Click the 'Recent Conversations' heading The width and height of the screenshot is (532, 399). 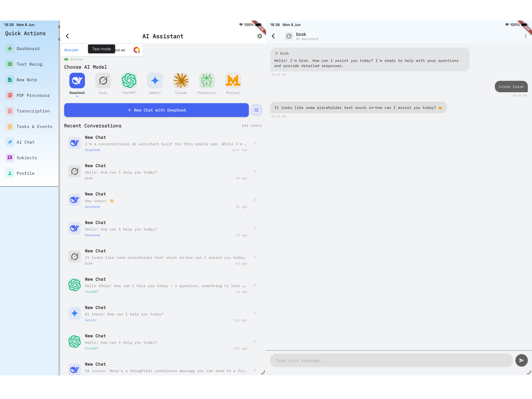coord(93,126)
